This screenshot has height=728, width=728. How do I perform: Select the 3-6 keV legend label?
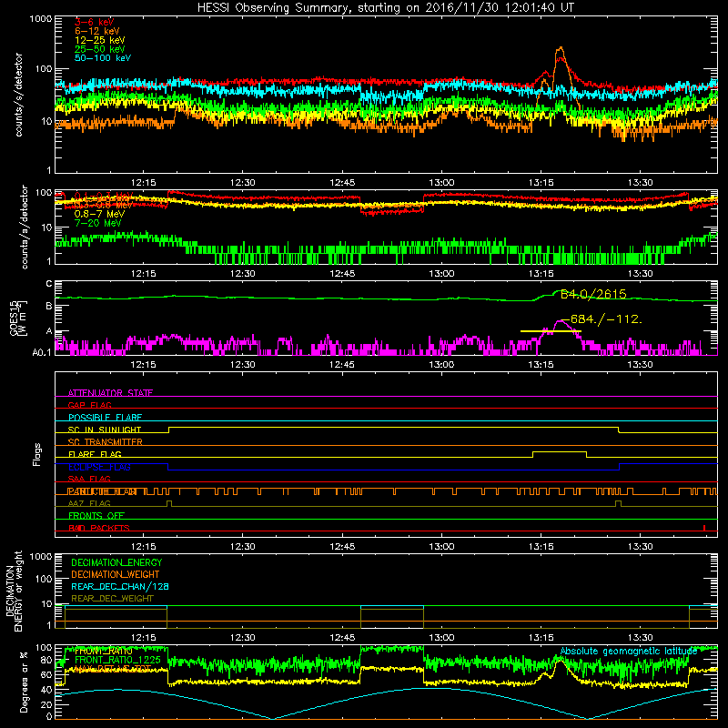(x=95, y=22)
